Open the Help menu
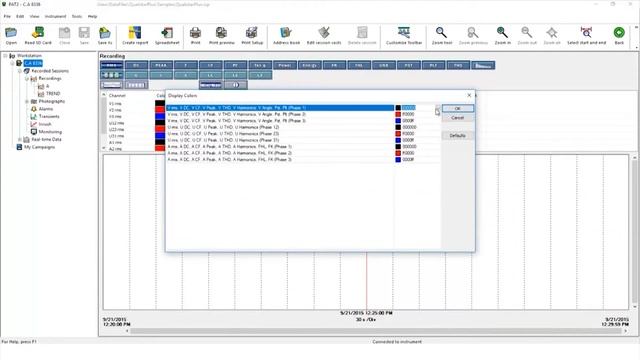The width and height of the screenshot is (640, 360). pyautogui.click(x=93, y=16)
